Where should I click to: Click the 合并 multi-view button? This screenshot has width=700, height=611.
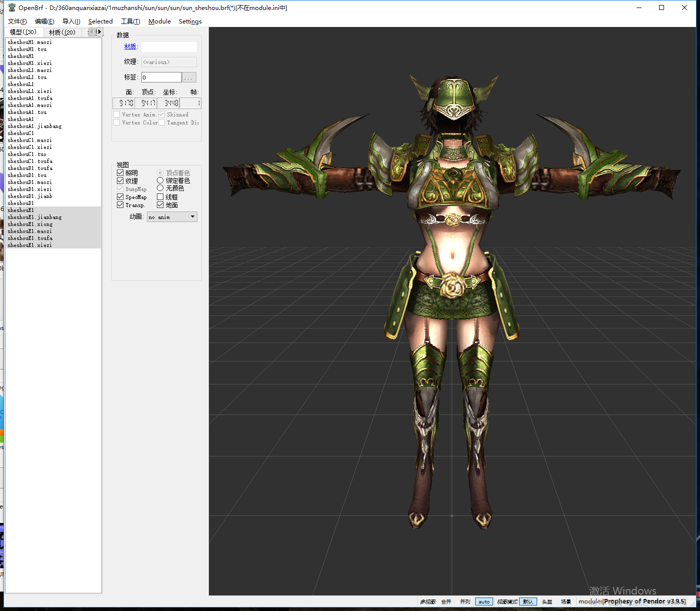[446, 601]
